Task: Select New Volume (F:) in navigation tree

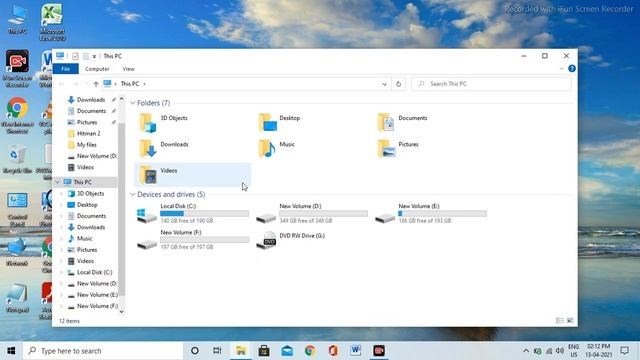Action: click(x=97, y=306)
